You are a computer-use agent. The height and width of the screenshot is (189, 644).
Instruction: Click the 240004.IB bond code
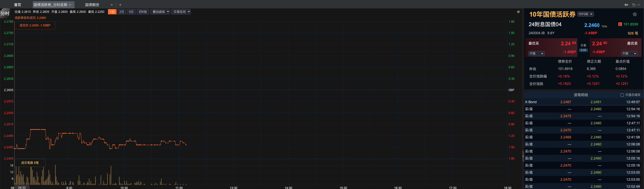537,33
